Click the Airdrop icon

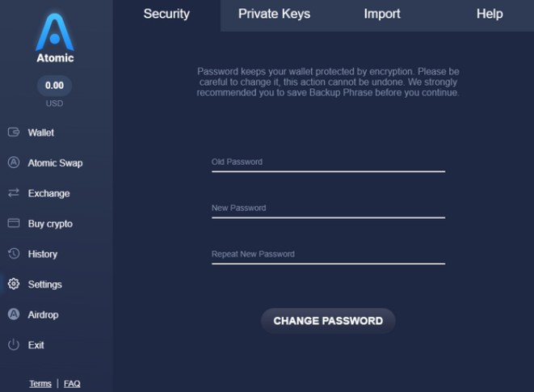[x=13, y=314]
